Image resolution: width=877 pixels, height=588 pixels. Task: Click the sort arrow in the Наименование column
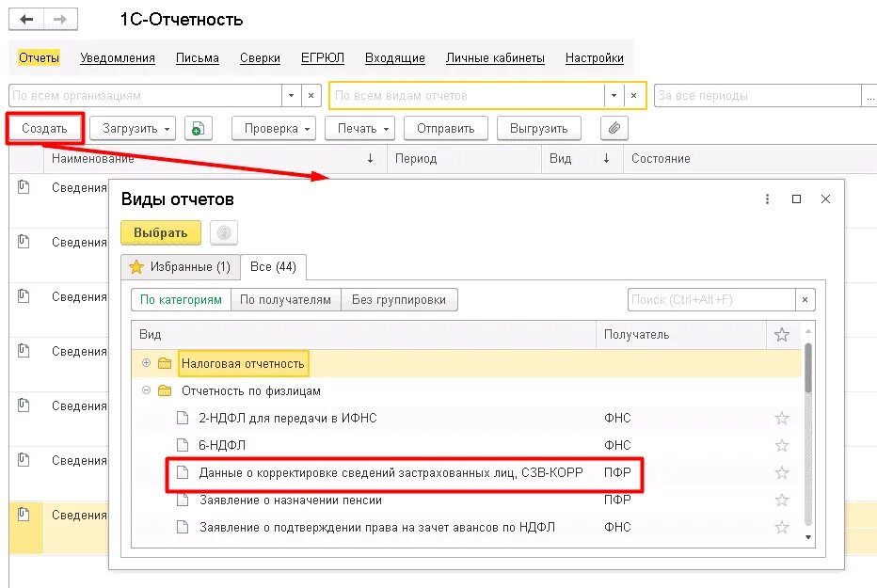point(370,159)
